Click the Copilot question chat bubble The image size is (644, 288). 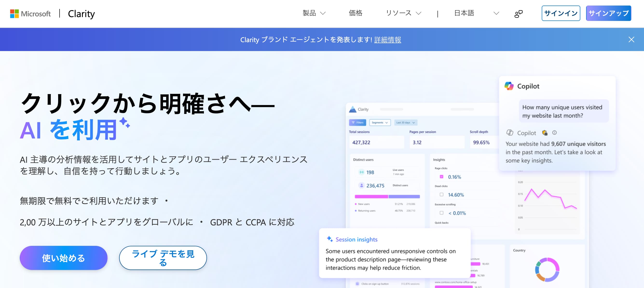pyautogui.click(x=564, y=111)
